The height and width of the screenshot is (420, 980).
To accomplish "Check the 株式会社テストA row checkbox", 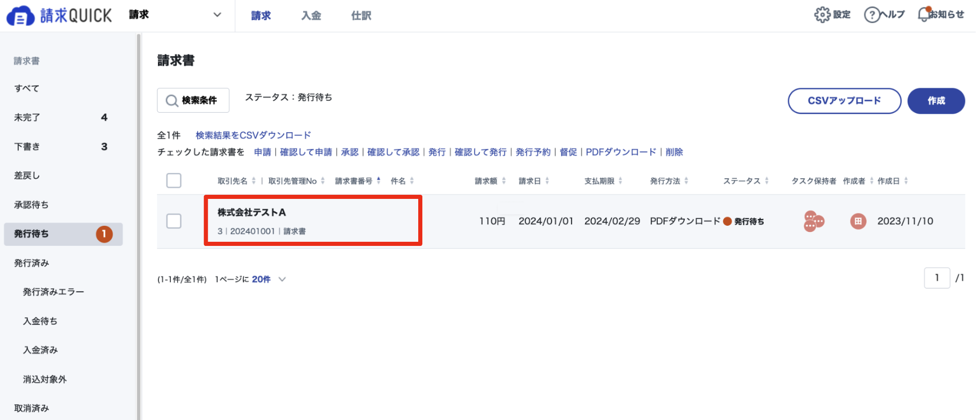I will 174,221.
